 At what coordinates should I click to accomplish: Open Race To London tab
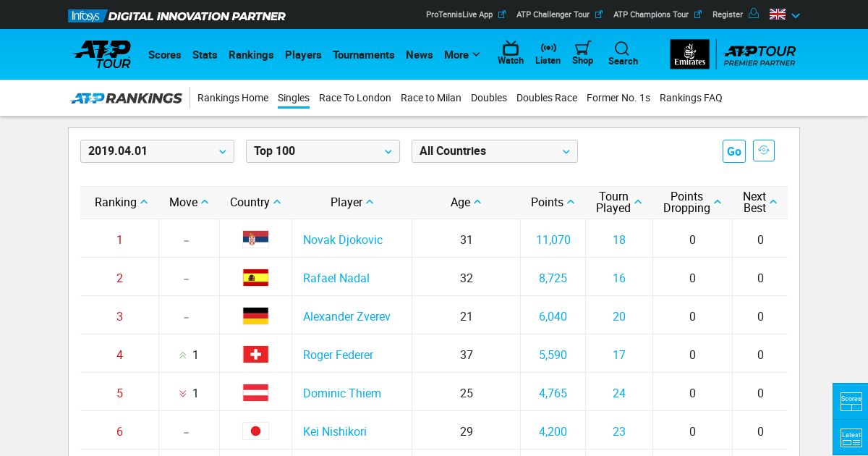(x=354, y=98)
